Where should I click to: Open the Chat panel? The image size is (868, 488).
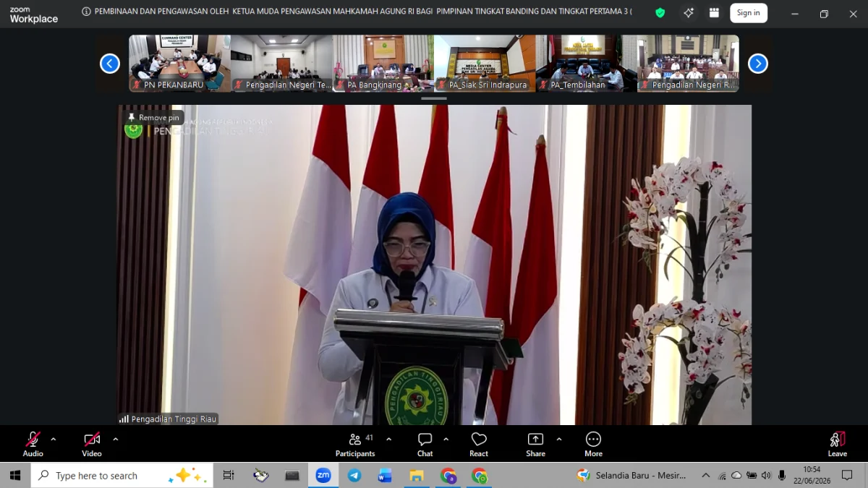point(425,444)
